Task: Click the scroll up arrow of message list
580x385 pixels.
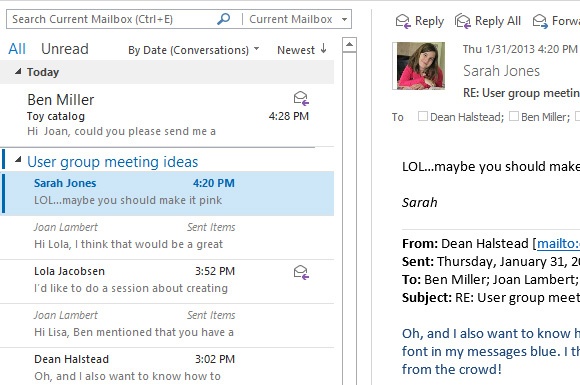Action: coord(350,45)
